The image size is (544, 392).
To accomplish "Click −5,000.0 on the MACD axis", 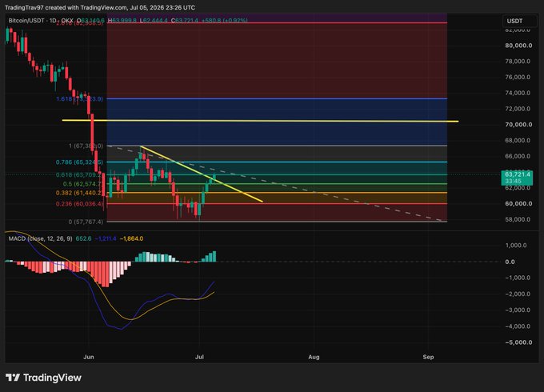I will pyautogui.click(x=518, y=342).
